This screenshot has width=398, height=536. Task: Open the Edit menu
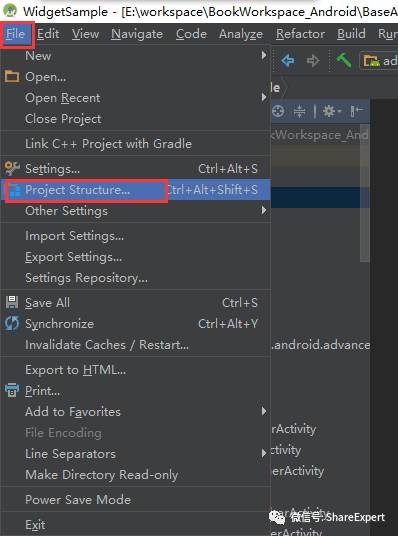48,34
